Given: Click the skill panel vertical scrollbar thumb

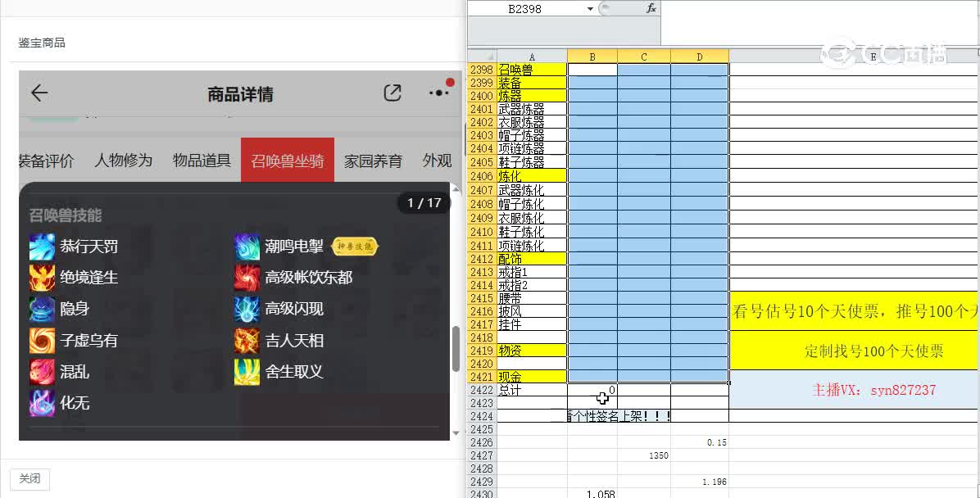Looking at the screenshot, I should click(x=456, y=350).
